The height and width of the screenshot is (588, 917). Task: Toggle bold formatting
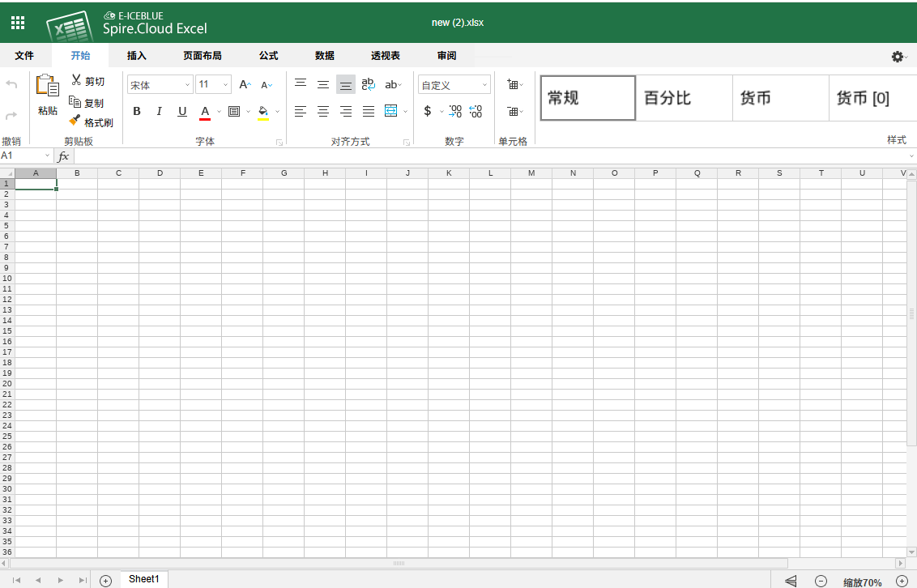(x=137, y=111)
